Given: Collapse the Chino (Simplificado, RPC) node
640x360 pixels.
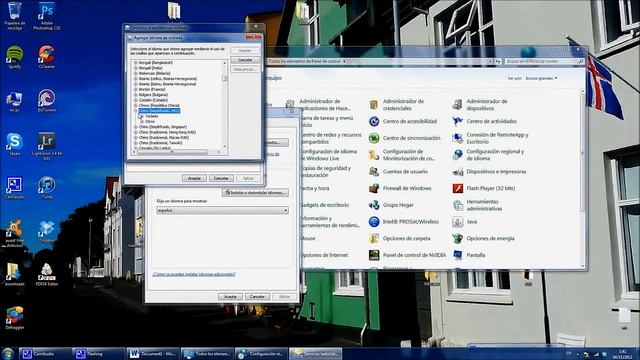Looking at the screenshot, I should click(x=136, y=111).
